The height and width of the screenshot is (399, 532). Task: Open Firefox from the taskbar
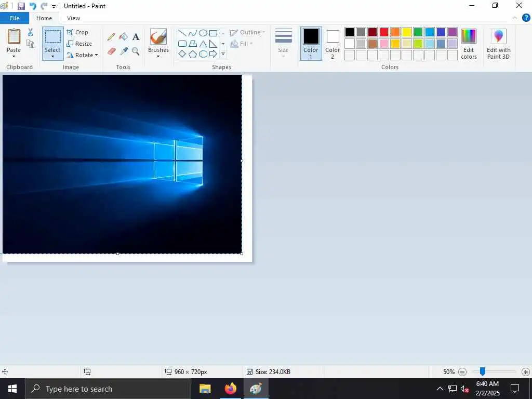tap(230, 389)
